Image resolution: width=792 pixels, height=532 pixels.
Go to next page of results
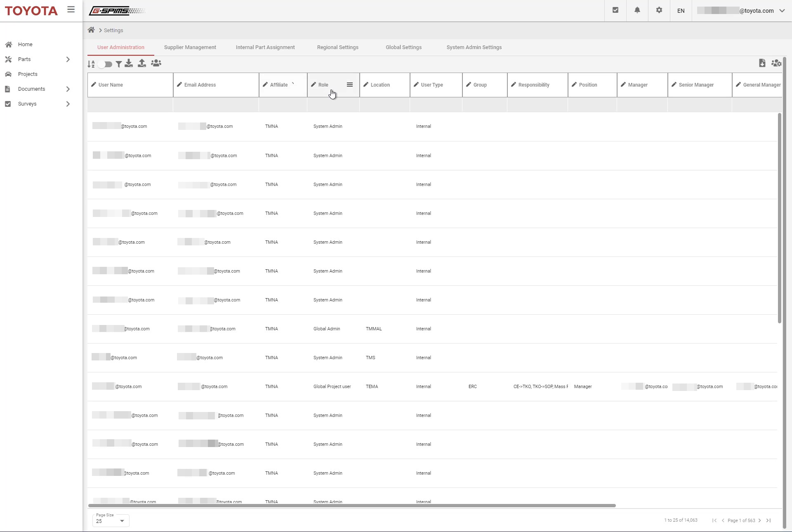759,520
